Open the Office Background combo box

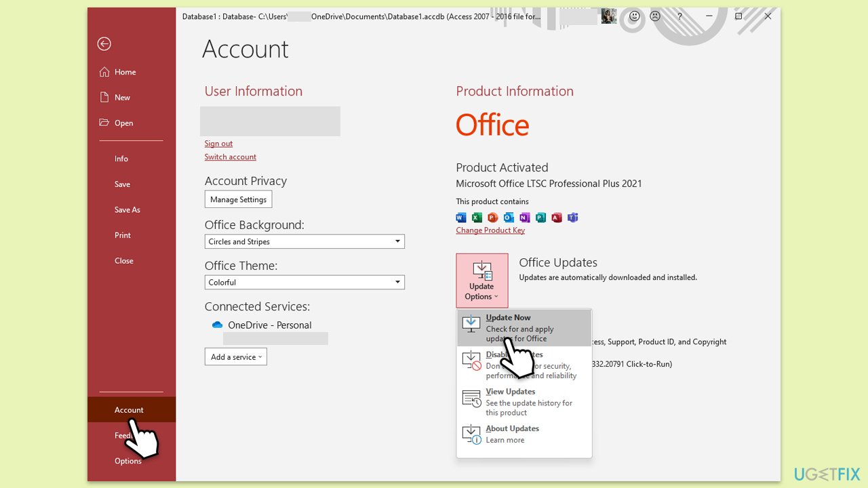coord(304,241)
